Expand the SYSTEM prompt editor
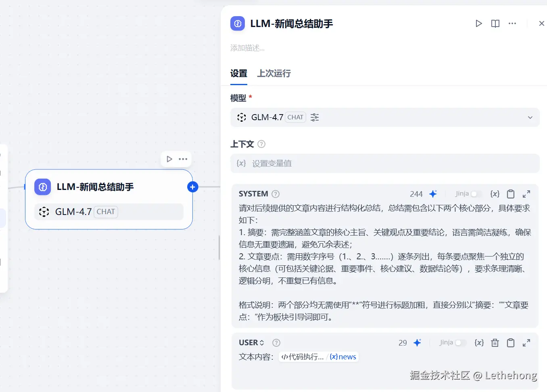This screenshot has height=392, width=547. 526,194
